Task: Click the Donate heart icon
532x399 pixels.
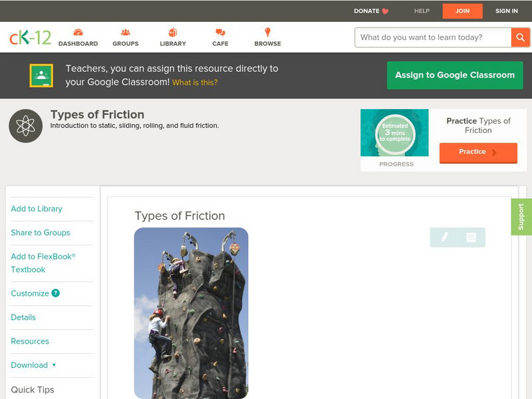Action: (385, 11)
